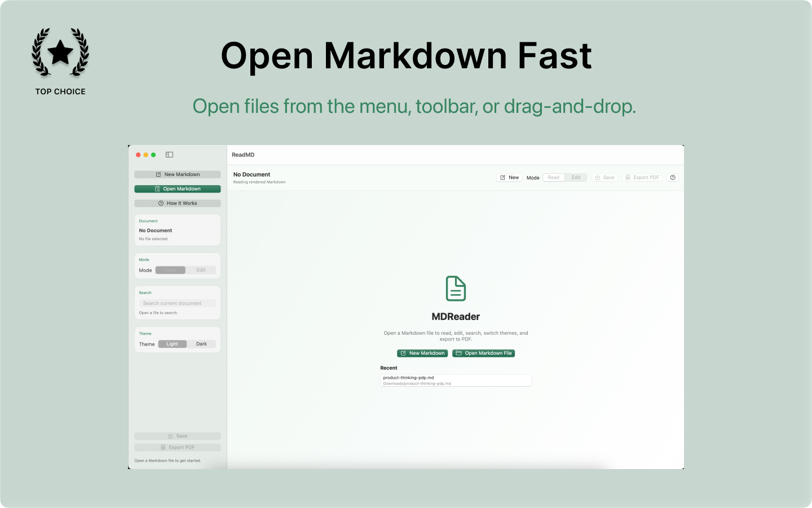Viewport: 812px width, 508px height.
Task: Click the No Document heading in the header
Action: [251, 174]
